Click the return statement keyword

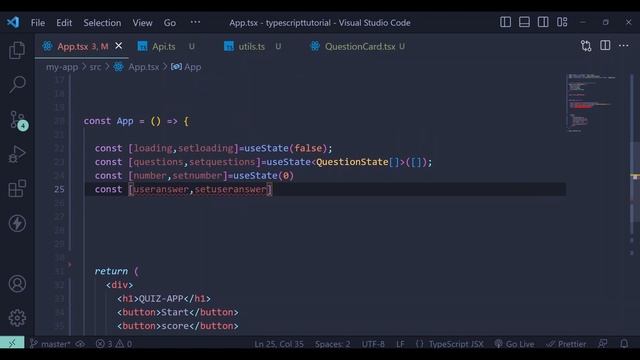pos(111,271)
